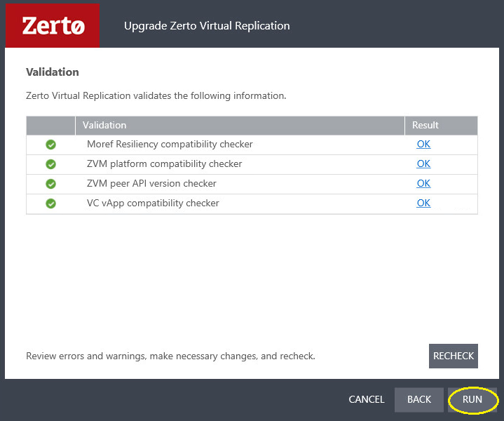Image resolution: width=504 pixels, height=421 pixels.
Task: Open OK result for Moref Resiliency checker
Action: [423, 145]
